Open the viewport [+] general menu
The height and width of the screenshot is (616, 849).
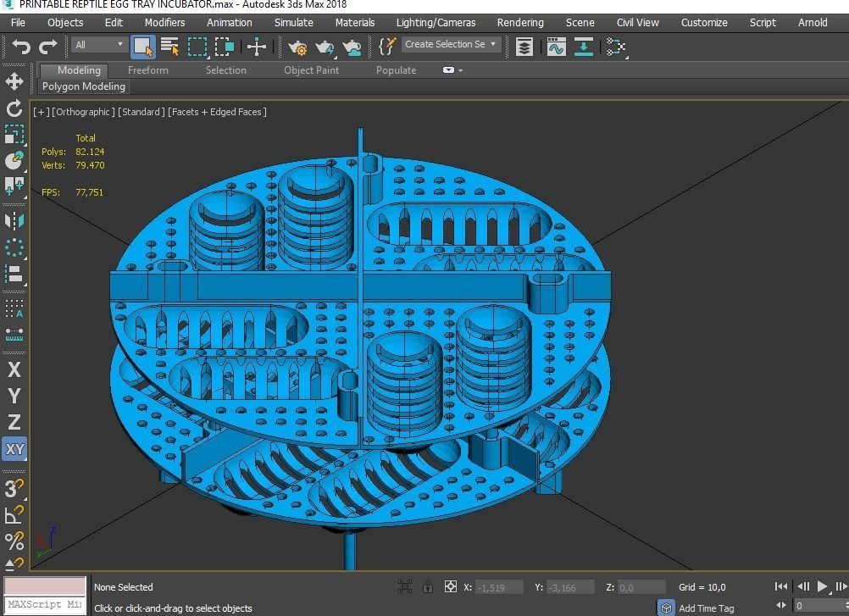(x=42, y=112)
